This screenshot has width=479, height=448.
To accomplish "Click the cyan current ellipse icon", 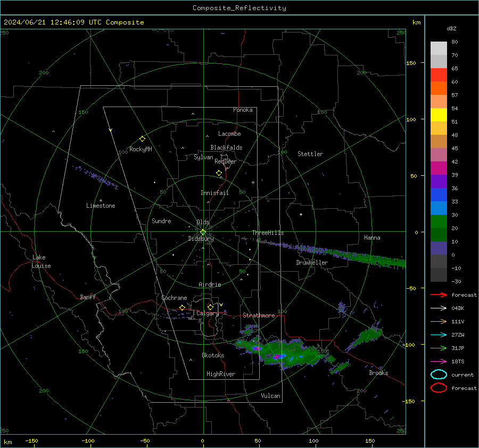I will point(439,374).
